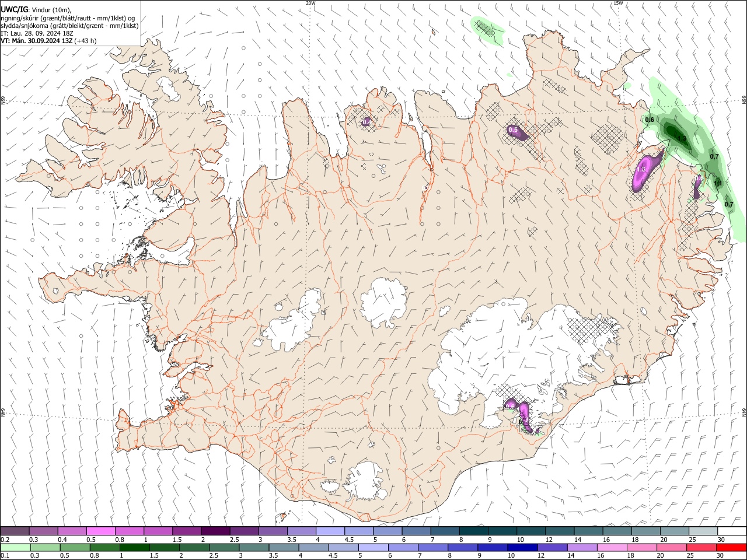Click the grey-blue rain swatch for 4–4.5 mm
The image size is (747, 560).
coord(313,547)
